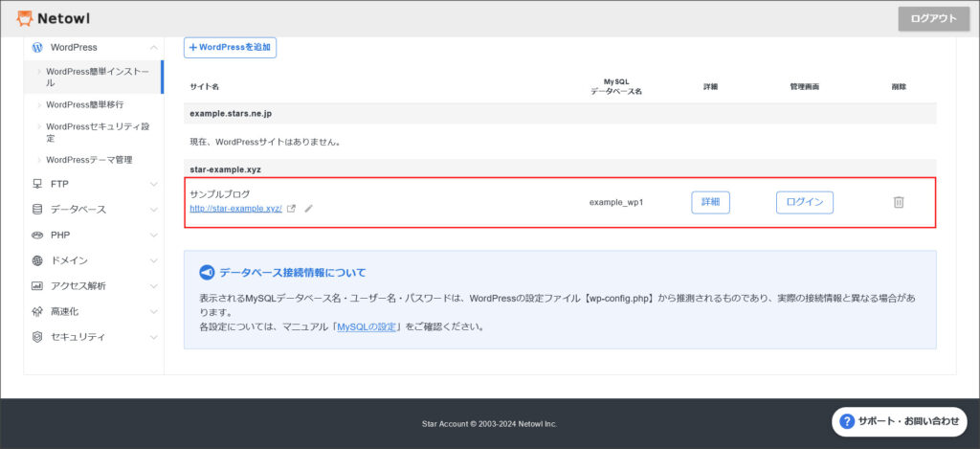This screenshot has height=449, width=980.
Task: Click the megaphone icon in database info box
Action: [207, 273]
